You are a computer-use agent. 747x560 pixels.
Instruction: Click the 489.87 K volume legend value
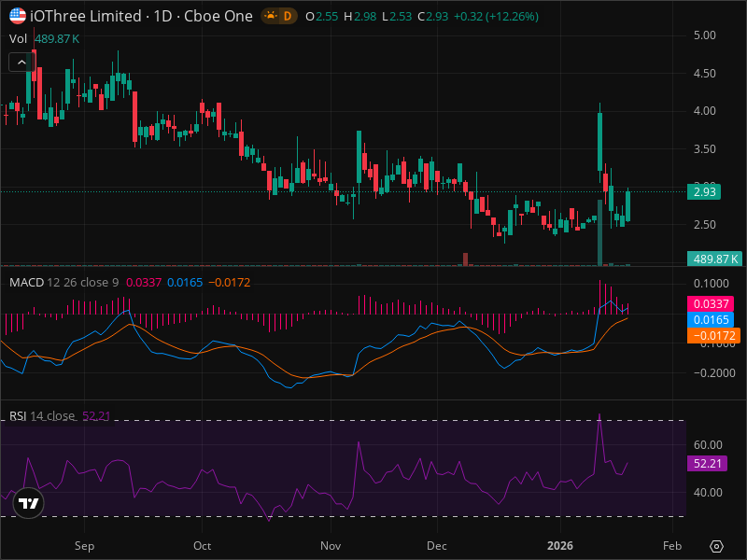(x=57, y=38)
